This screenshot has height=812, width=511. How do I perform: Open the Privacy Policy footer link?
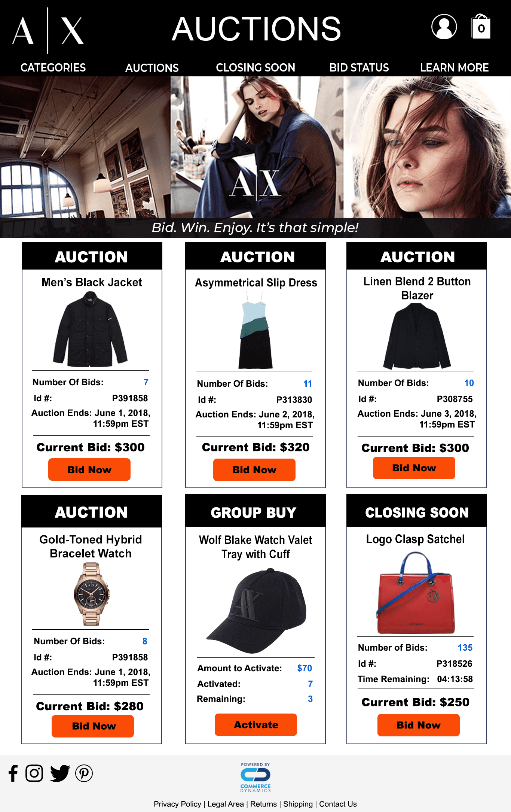click(177, 804)
